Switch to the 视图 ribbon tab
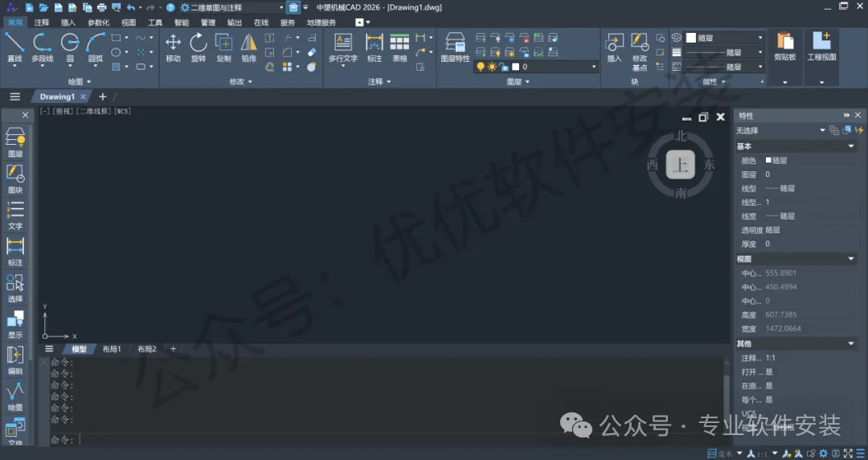 click(129, 23)
